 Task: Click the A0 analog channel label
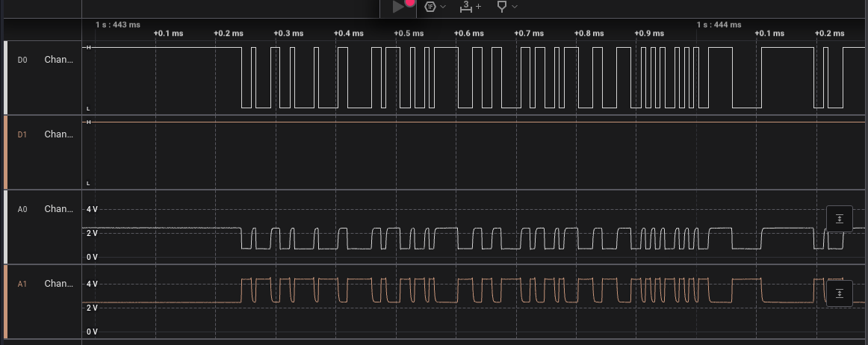pos(22,209)
